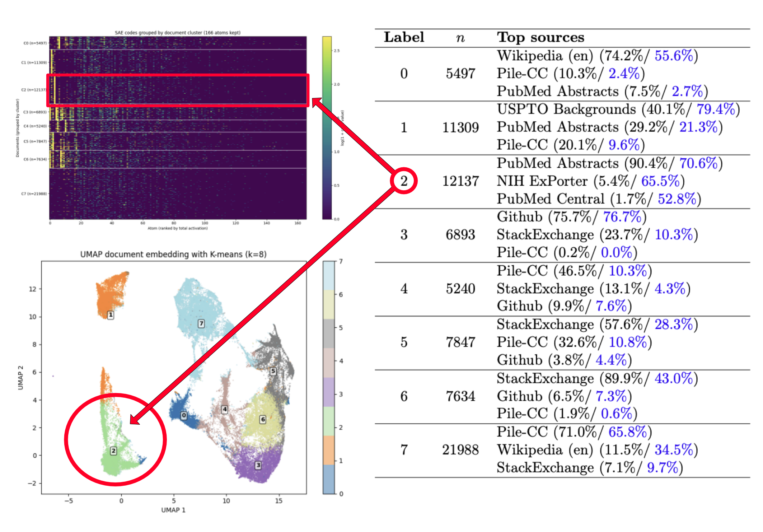Click the '12' tick on the UMAP y-axis

(33, 289)
